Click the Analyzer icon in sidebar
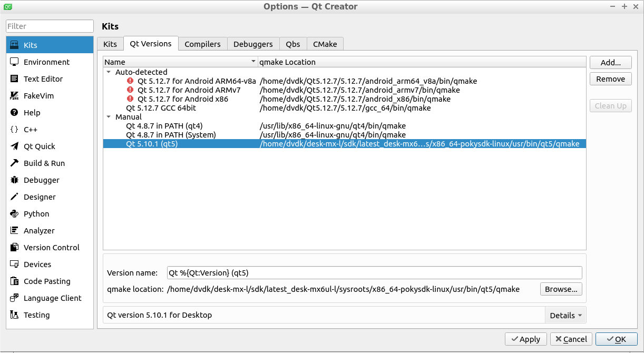This screenshot has height=353, width=644. (x=14, y=231)
